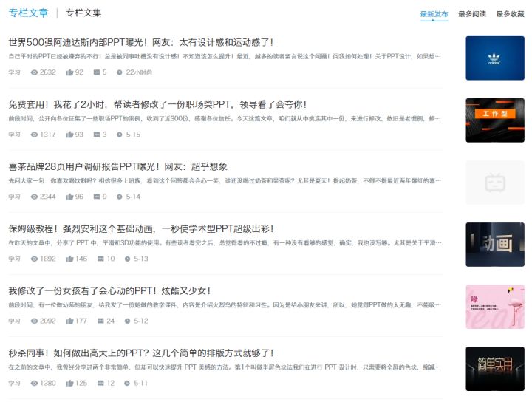
Task: Click the thumbs-up icon beside 177
Action: pyautogui.click(x=69, y=321)
